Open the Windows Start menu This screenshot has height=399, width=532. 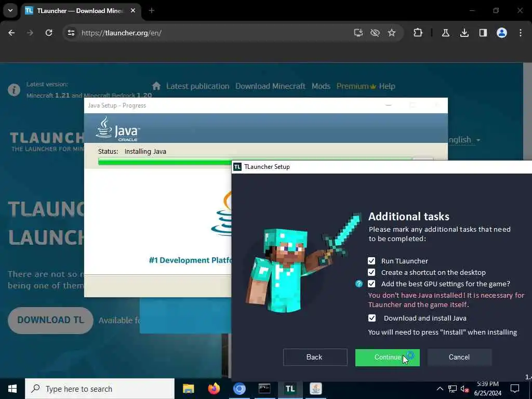12,389
